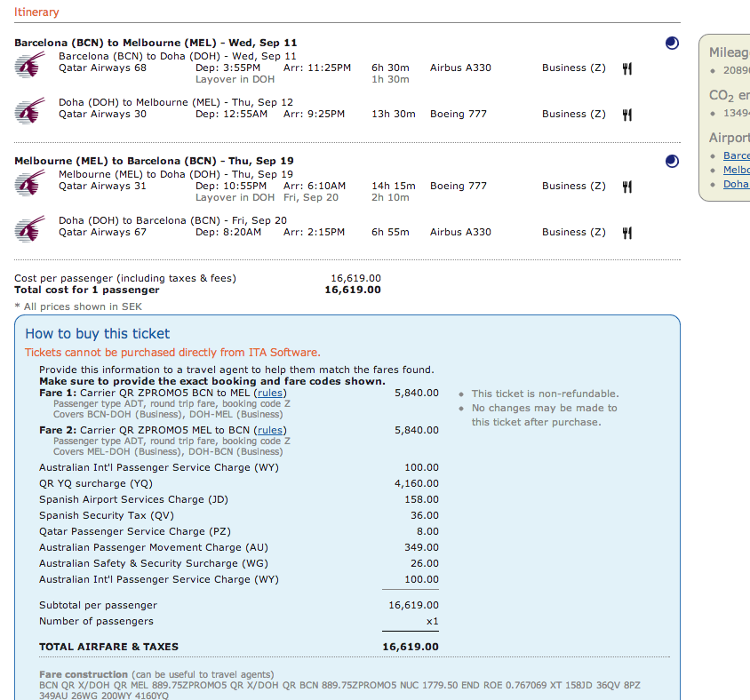
Task: Click the Qatar Airways logo for flight 30
Action: (29, 111)
